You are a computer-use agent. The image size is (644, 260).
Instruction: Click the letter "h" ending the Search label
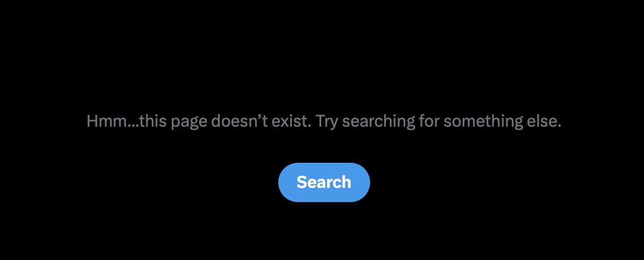(x=347, y=182)
